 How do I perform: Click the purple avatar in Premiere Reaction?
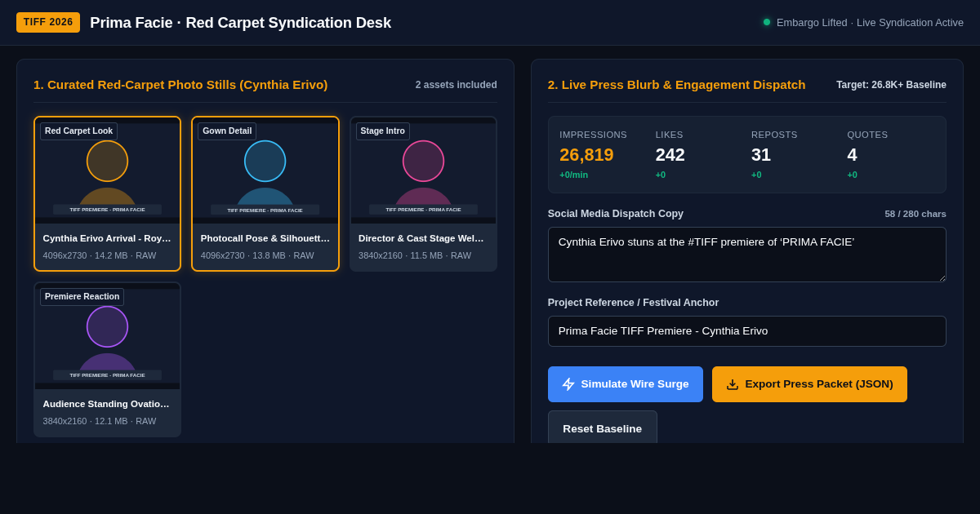pyautogui.click(x=107, y=326)
